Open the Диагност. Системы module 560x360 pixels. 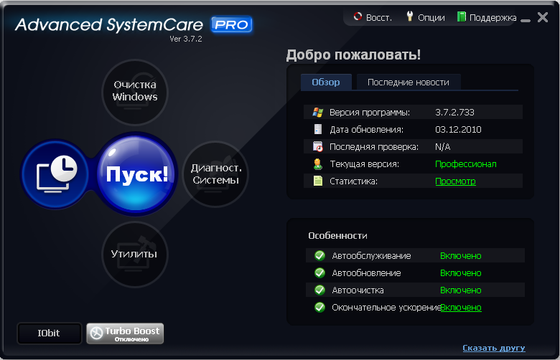click(215, 174)
